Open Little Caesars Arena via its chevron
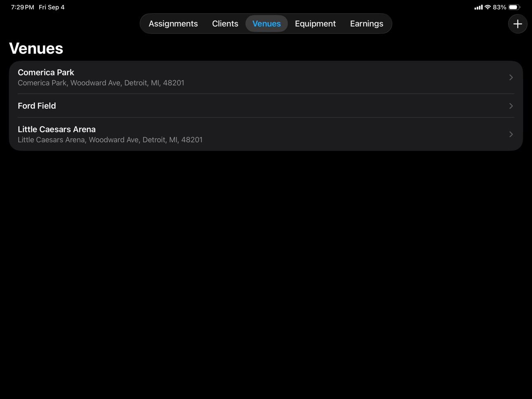Viewport: 532px width, 399px height. click(511, 134)
